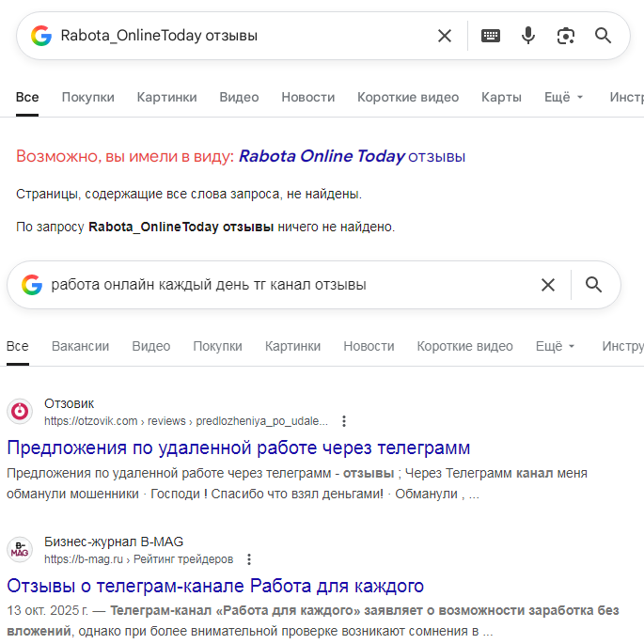Expand the lower "Ещё" dropdown
Image resolution: width=644 pixels, height=644 pixels.
(556, 346)
